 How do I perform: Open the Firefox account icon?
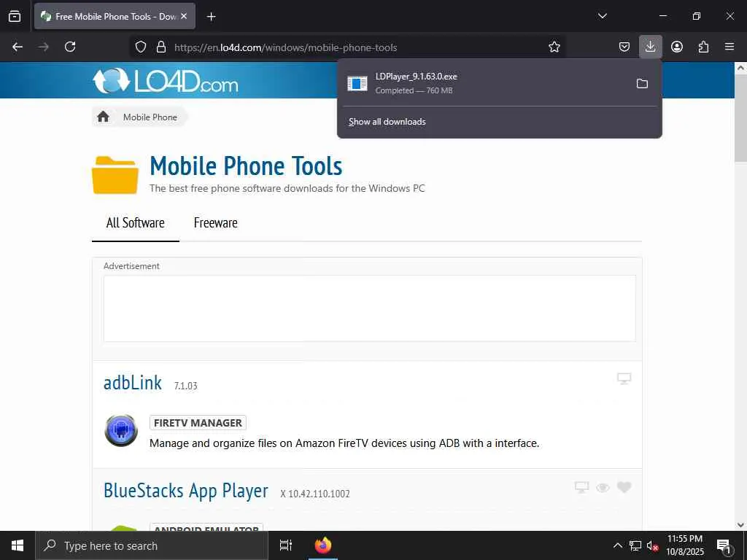677,47
